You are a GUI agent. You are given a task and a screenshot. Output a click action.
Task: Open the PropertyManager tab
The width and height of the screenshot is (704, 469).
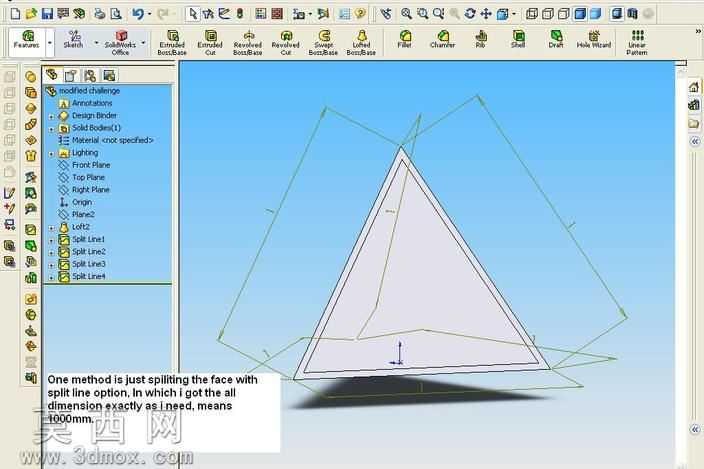[x=71, y=75]
